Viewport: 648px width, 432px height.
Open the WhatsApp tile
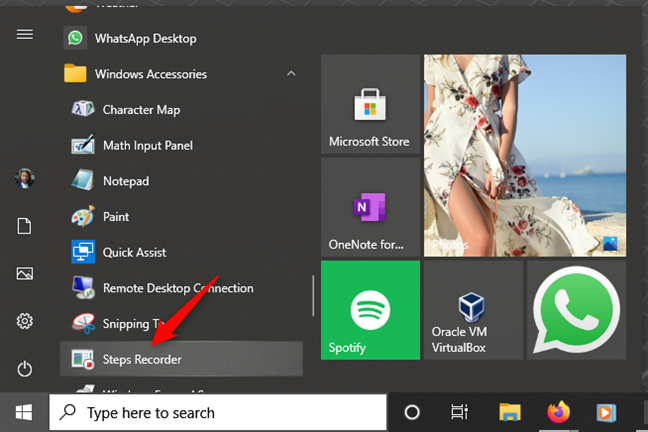(x=577, y=310)
